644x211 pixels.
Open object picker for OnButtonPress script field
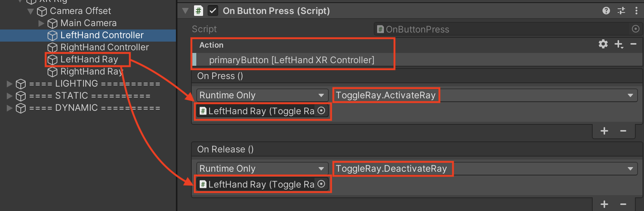tap(636, 29)
